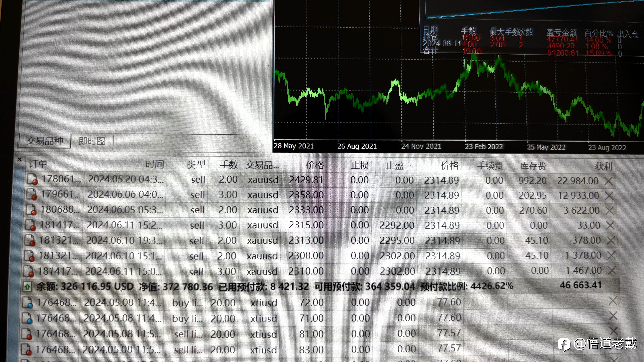This screenshot has height=362, width=644.
Task: Close the order with profit 3 622.00
Action: tap(610, 211)
